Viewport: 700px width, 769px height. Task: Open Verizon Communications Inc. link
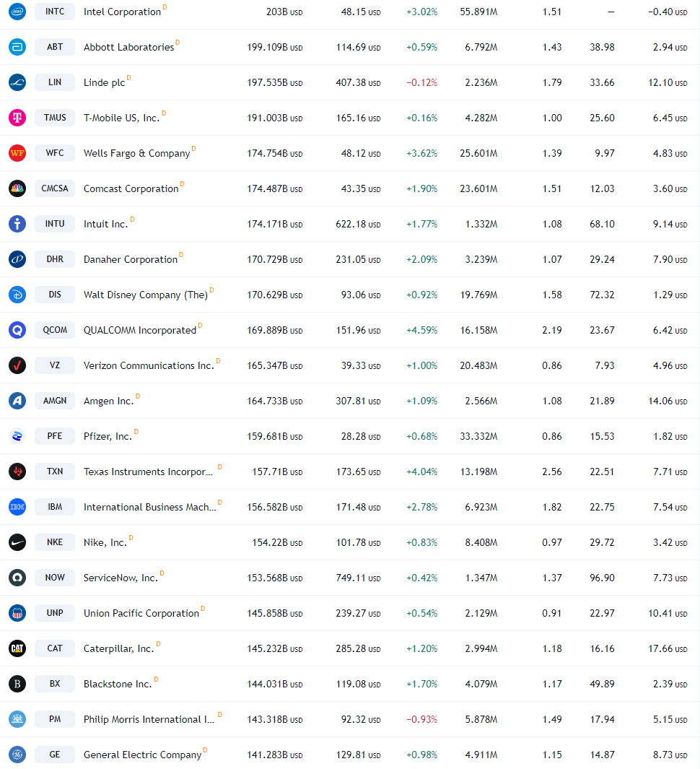pyautogui.click(x=149, y=365)
